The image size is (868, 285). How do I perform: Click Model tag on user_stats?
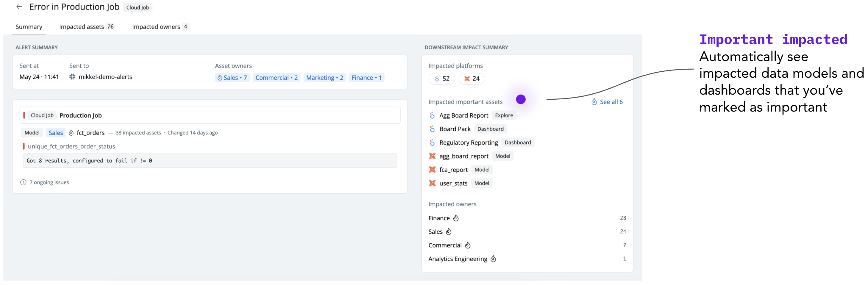tap(482, 183)
